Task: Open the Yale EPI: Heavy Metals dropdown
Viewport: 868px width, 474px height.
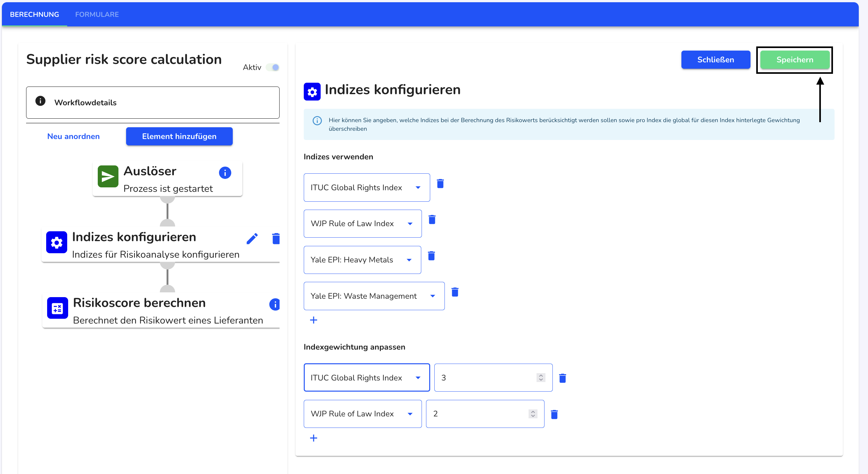Action: coord(362,260)
